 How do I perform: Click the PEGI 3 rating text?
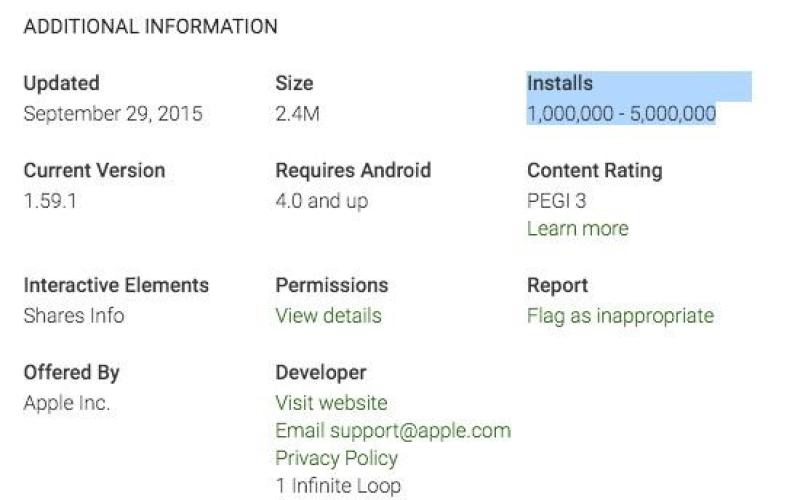click(556, 201)
